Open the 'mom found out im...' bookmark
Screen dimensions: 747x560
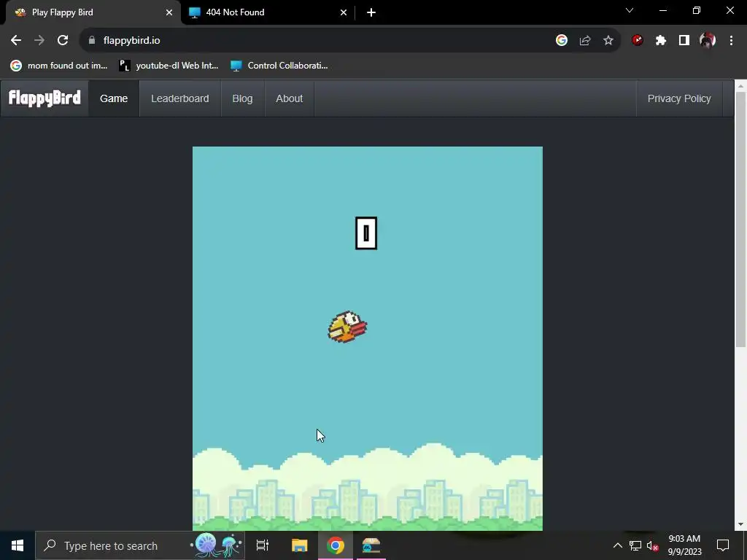(x=60, y=66)
